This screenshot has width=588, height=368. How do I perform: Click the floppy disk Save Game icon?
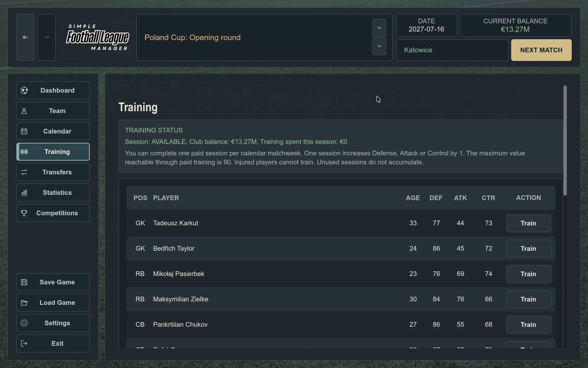(x=24, y=282)
